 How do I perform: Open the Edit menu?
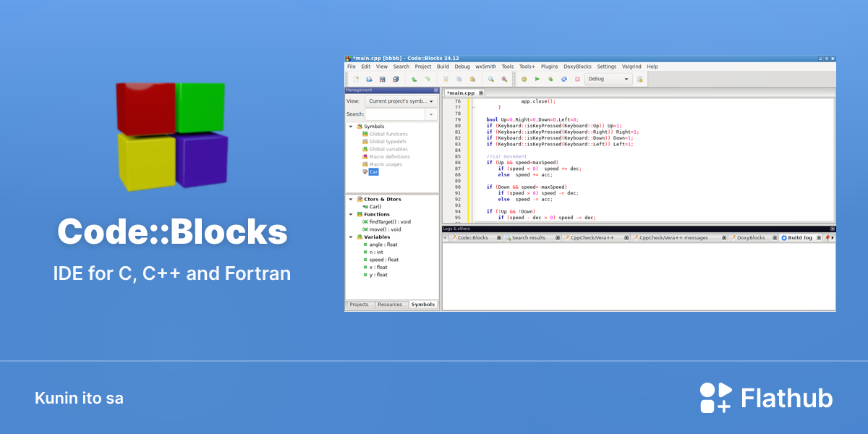[x=366, y=67]
